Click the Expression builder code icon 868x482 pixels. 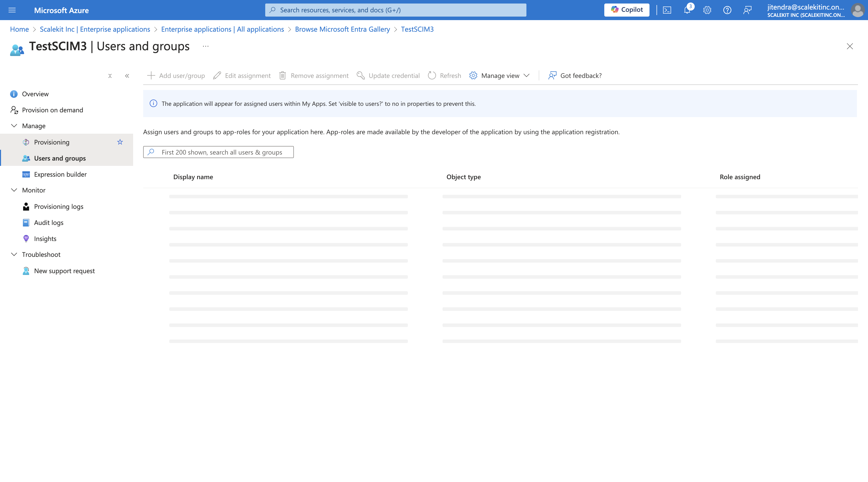coord(26,175)
